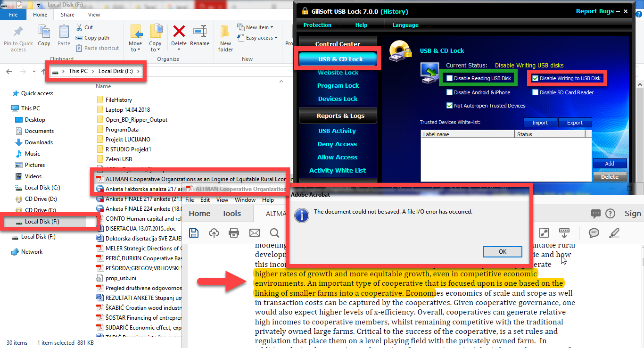This screenshot has height=348, width=644.
Task: Click the Export button for trusted devices
Action: [x=575, y=123]
